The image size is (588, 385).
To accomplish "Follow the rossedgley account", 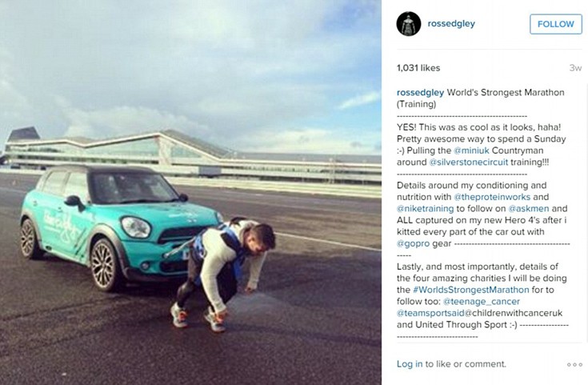I will tap(556, 24).
